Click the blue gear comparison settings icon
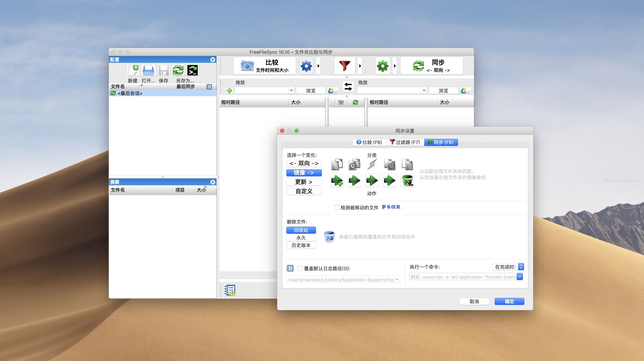The width and height of the screenshot is (644, 361). click(x=306, y=66)
